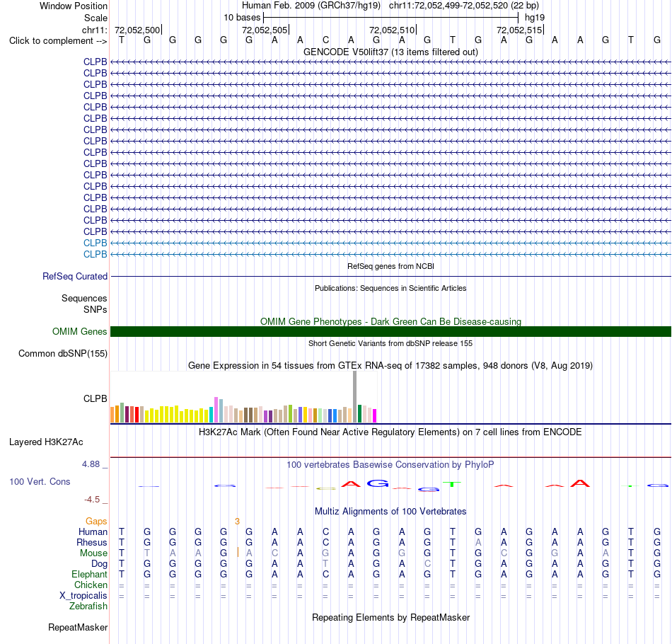Open the GTEx Gene Expression track title

[390, 366]
